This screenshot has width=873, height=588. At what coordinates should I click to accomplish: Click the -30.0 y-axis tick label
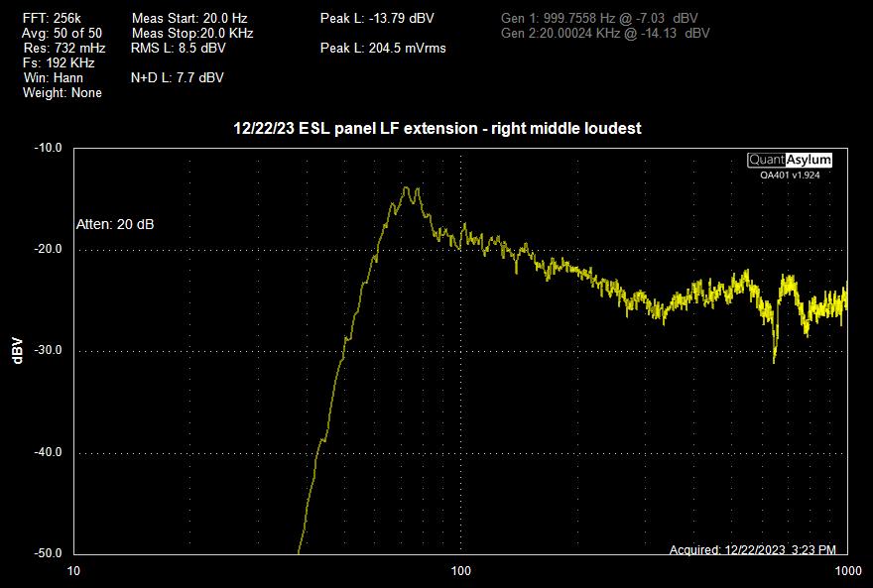(x=48, y=350)
